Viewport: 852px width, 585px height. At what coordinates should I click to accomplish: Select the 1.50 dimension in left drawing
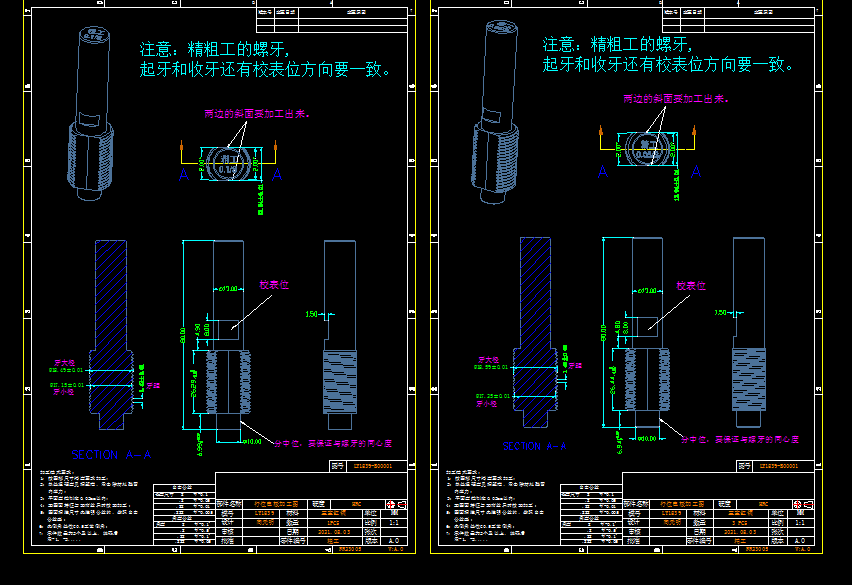[x=311, y=314]
